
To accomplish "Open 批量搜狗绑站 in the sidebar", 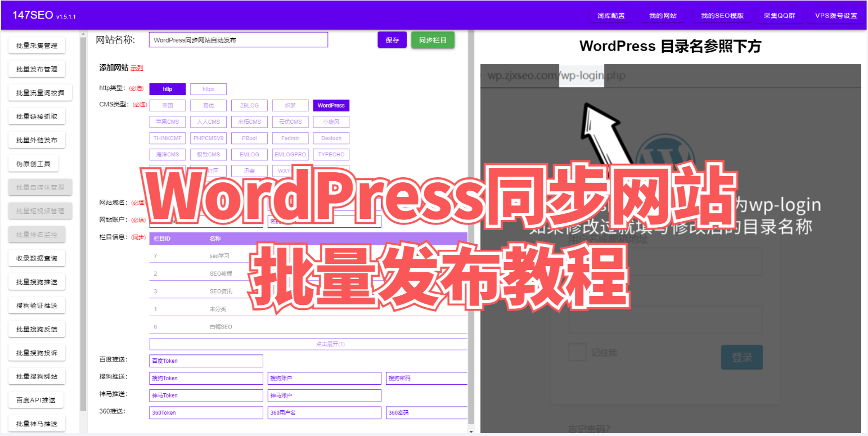I will coord(37,376).
